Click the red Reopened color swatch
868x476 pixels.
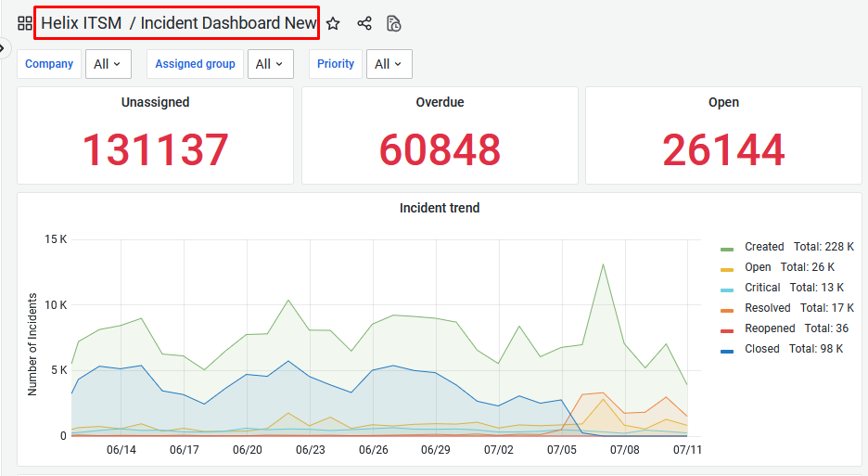(727, 331)
